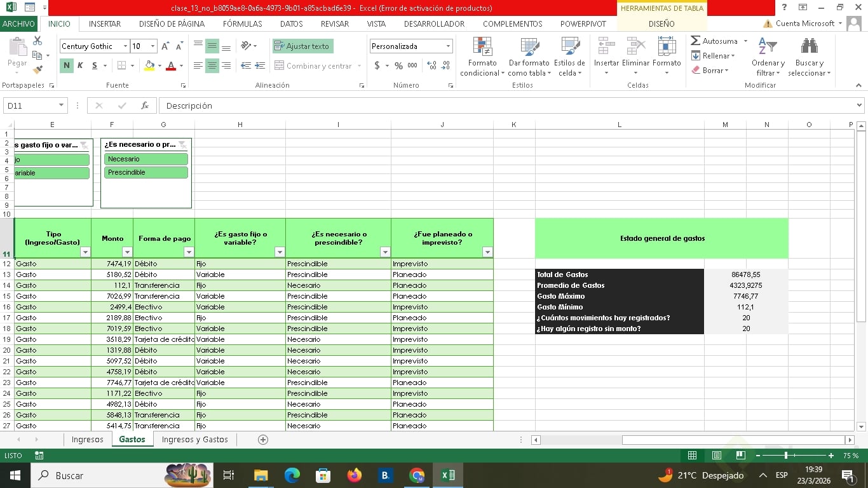The width and height of the screenshot is (868, 488).
Task: Click the Combinar y centrar button
Action: point(318,65)
